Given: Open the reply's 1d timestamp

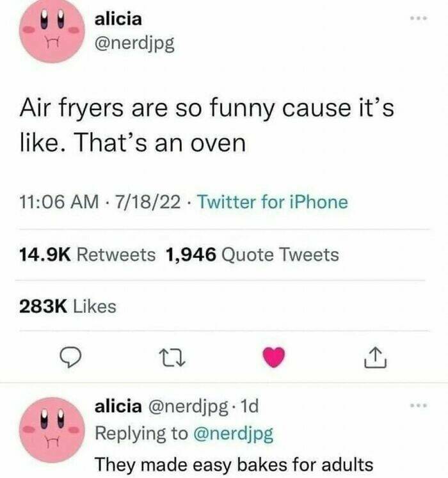Looking at the screenshot, I should pyautogui.click(x=250, y=406).
